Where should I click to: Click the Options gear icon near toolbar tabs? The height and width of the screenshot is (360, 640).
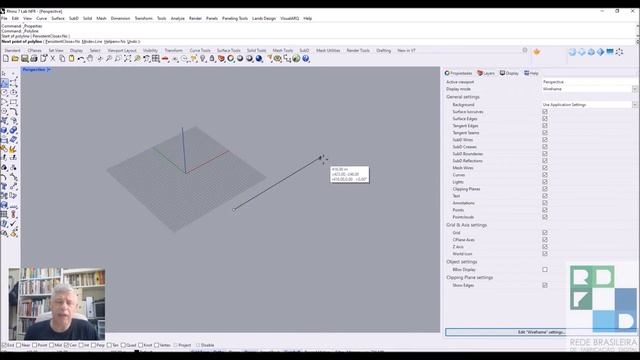click(x=525, y=50)
